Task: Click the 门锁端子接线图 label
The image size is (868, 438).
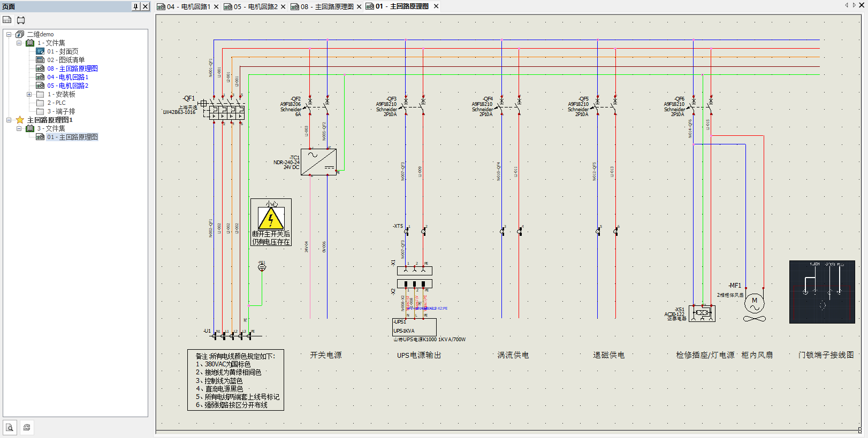Action: (x=826, y=355)
